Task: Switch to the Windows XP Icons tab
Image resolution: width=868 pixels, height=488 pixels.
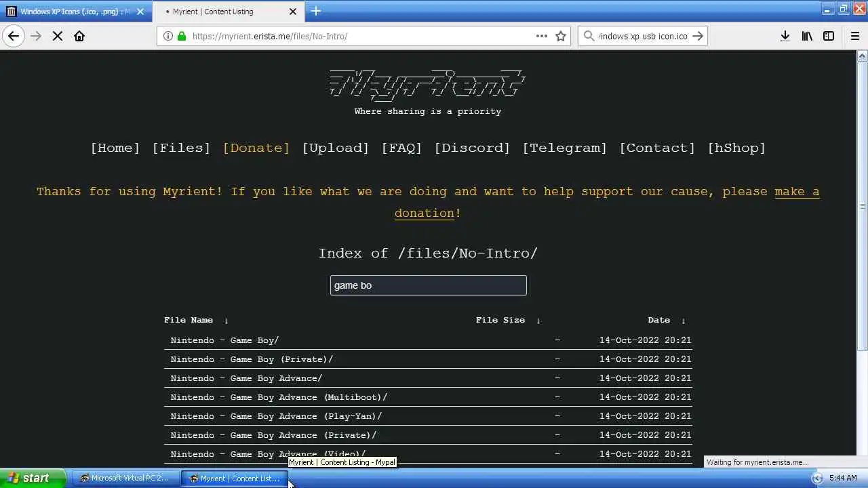Action: pos(76,12)
